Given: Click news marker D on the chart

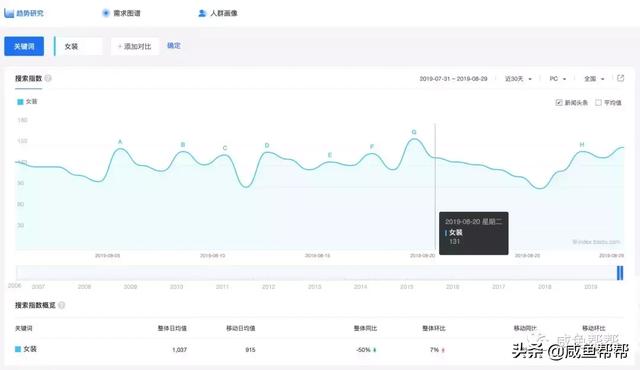Looking at the screenshot, I should pos(267,146).
